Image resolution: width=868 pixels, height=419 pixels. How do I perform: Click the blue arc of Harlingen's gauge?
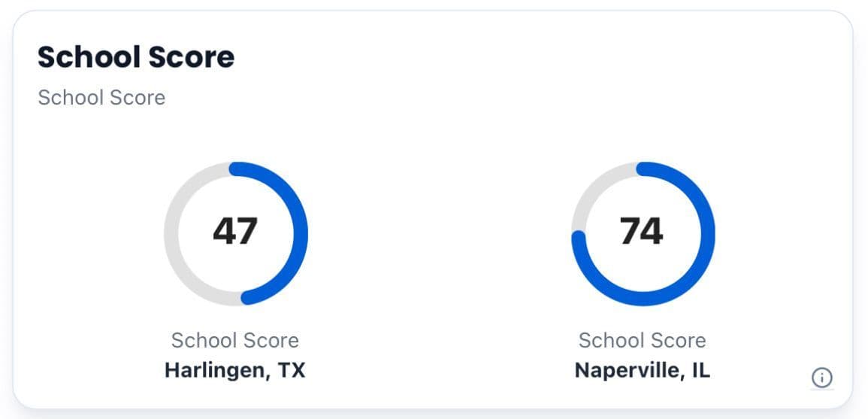(x=301, y=233)
